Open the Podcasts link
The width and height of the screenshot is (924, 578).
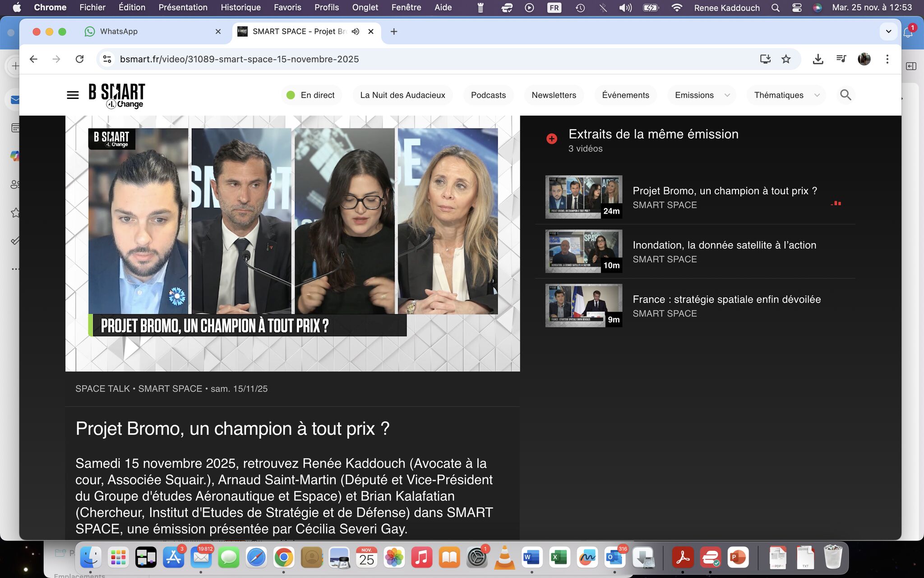click(488, 95)
